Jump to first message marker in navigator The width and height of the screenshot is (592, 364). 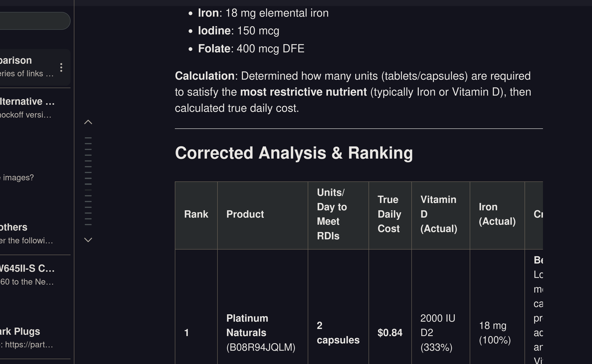[x=88, y=138]
